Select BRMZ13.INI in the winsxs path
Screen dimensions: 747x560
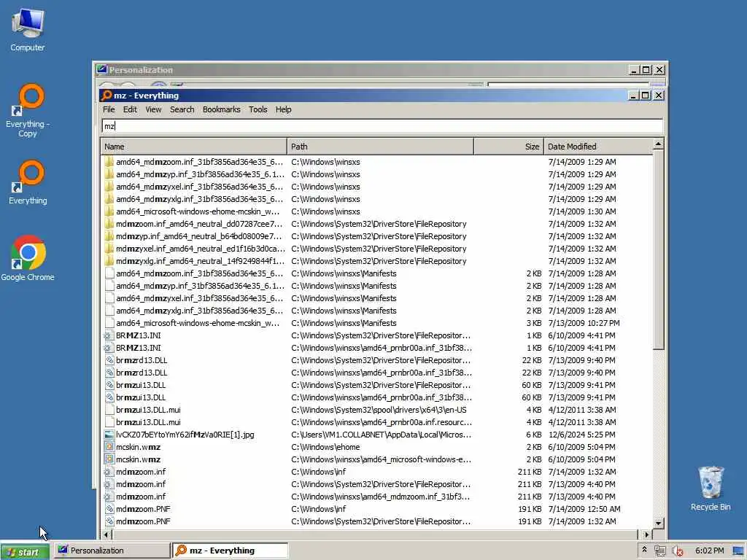click(376, 348)
